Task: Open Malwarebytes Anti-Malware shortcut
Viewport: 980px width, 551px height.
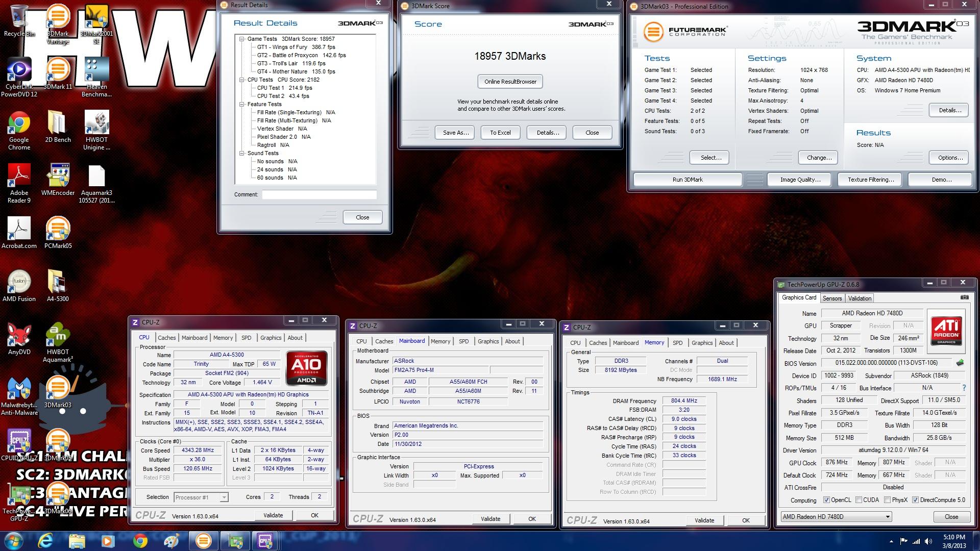Action: (x=19, y=395)
